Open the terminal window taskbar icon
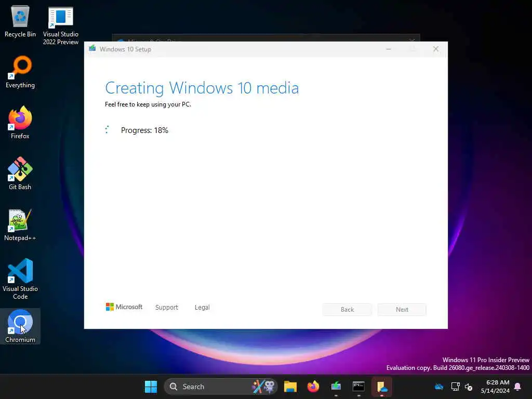Screen dimensions: 532x399 pos(358,387)
